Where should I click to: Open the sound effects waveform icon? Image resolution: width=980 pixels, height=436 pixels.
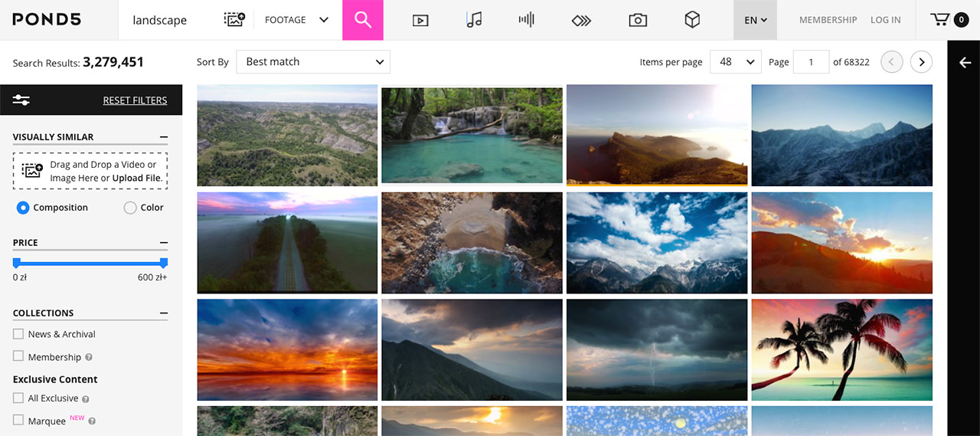click(x=526, y=20)
